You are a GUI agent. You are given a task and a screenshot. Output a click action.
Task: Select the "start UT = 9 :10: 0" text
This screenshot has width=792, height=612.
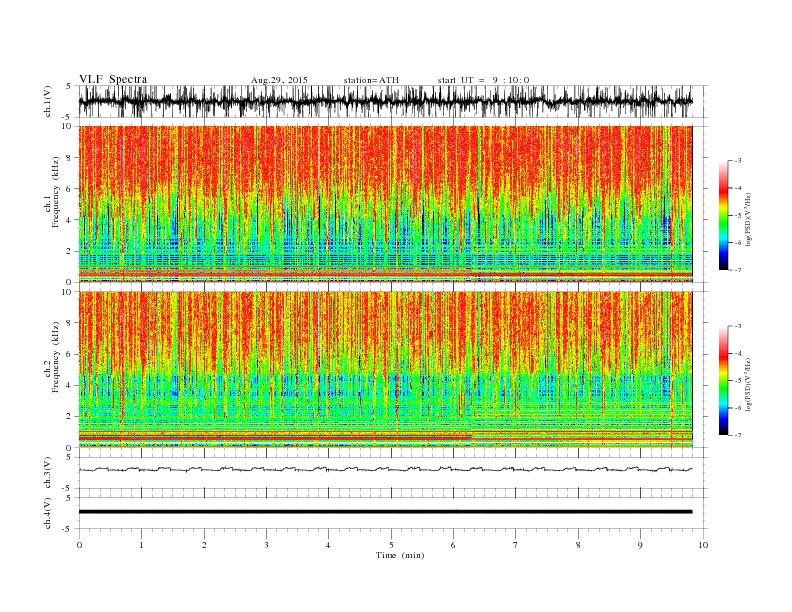coord(483,80)
